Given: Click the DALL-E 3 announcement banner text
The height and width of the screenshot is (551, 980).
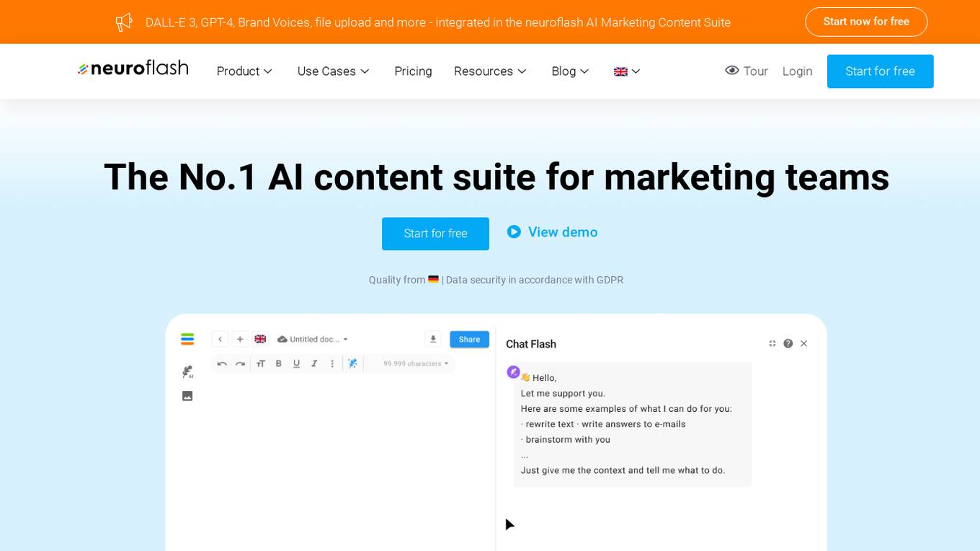Looking at the screenshot, I should point(438,22).
